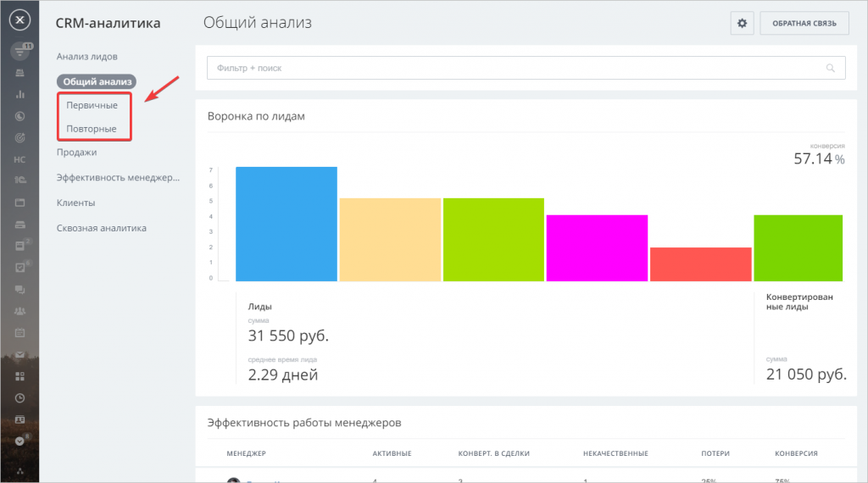
Task: Expand more items via sidebar down-chevron
Action: coord(20,441)
